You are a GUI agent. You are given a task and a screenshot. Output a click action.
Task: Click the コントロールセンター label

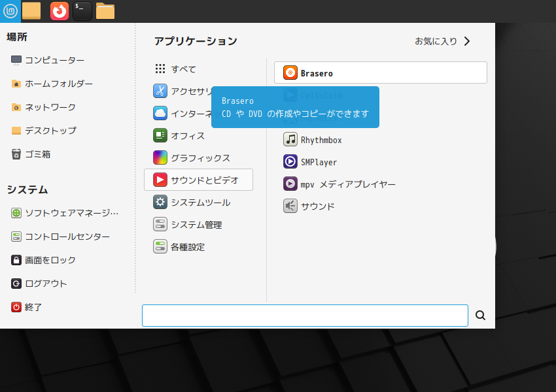tap(67, 237)
